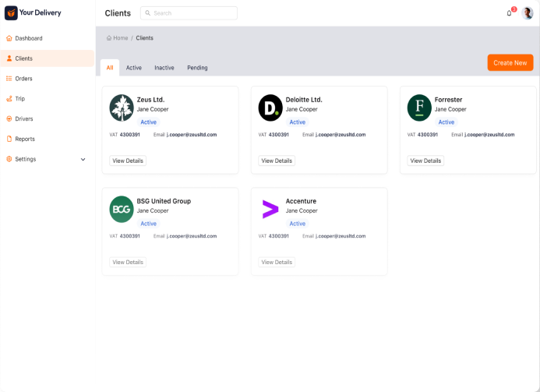Open the notifications bell

[x=509, y=13]
